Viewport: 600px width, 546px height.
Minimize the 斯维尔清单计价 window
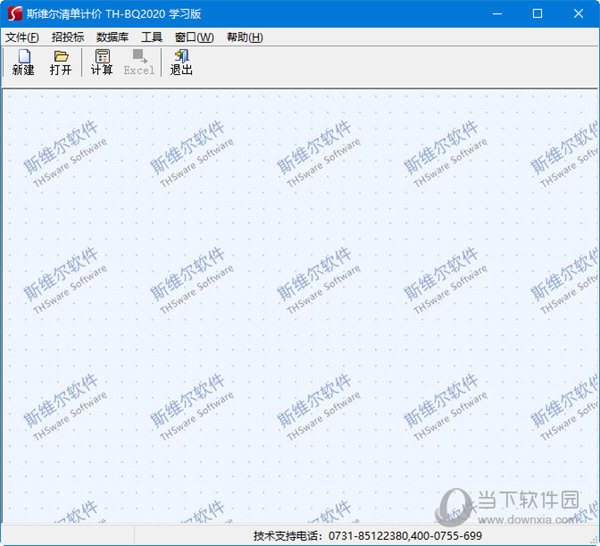[497, 14]
